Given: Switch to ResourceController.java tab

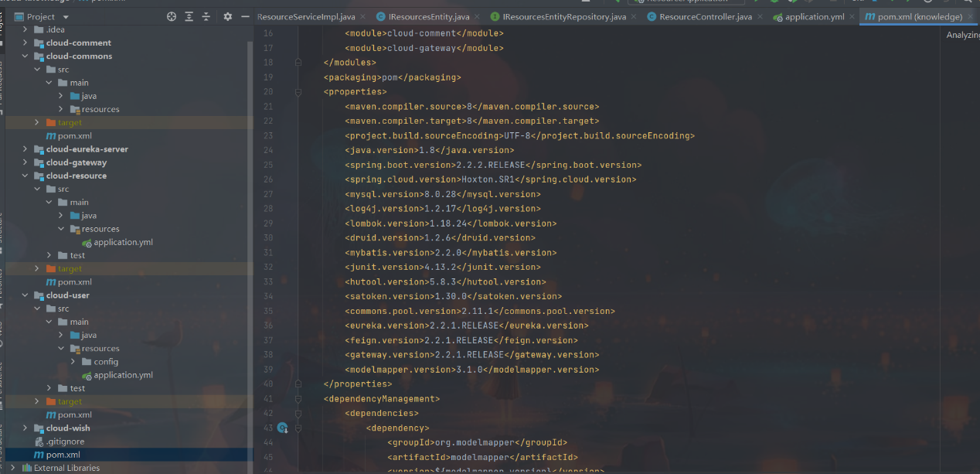Looking at the screenshot, I should 706,17.
